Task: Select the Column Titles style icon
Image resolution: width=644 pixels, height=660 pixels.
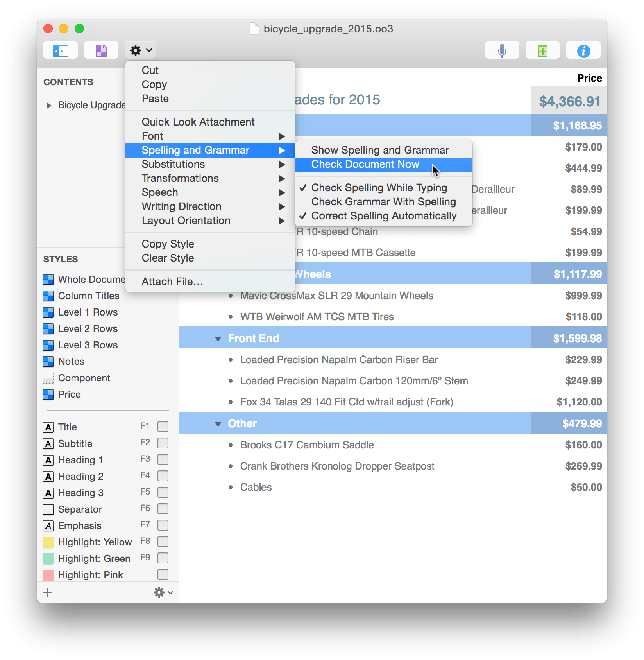Action: coord(48,296)
